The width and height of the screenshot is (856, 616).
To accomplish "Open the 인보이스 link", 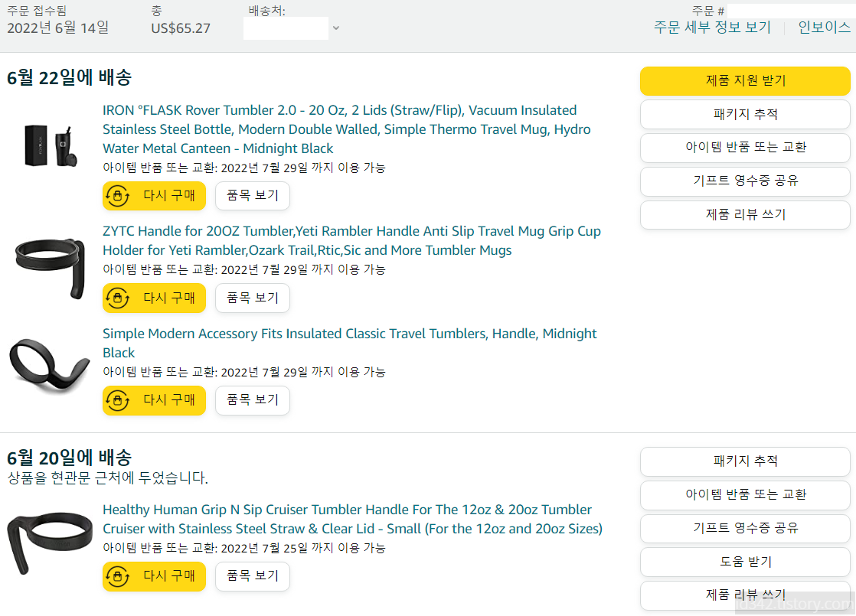I will point(824,28).
